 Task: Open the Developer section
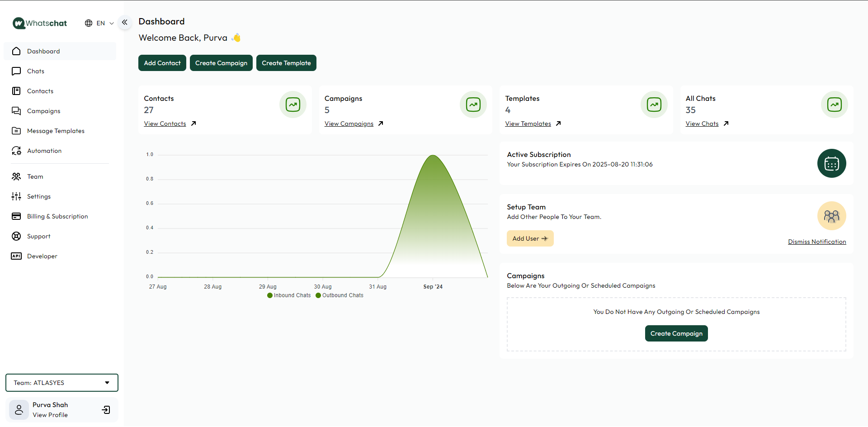(60, 256)
